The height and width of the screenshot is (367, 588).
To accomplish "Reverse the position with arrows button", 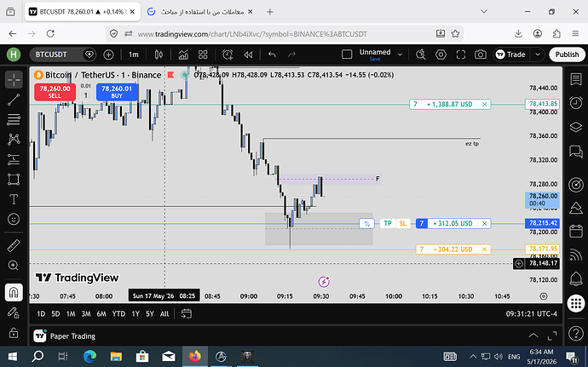I will coord(366,223).
